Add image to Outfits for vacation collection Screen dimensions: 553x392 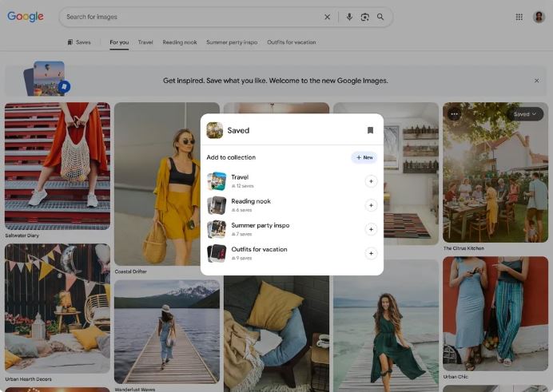click(x=371, y=253)
